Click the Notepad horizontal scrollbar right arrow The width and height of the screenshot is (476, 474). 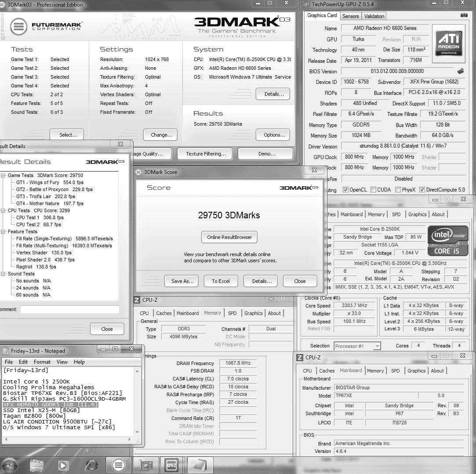[x=130, y=439]
